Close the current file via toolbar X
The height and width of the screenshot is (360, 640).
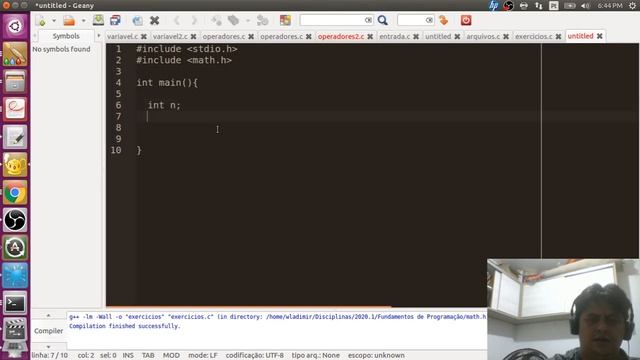(154, 20)
